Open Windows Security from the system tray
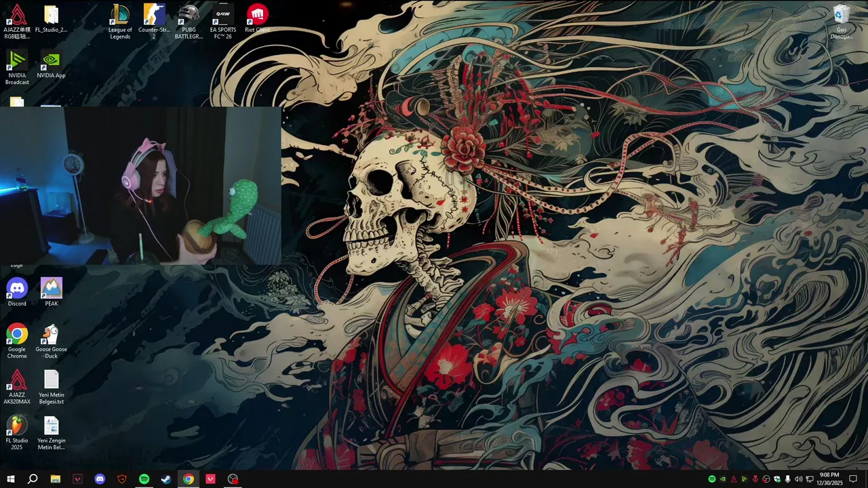 [777, 479]
